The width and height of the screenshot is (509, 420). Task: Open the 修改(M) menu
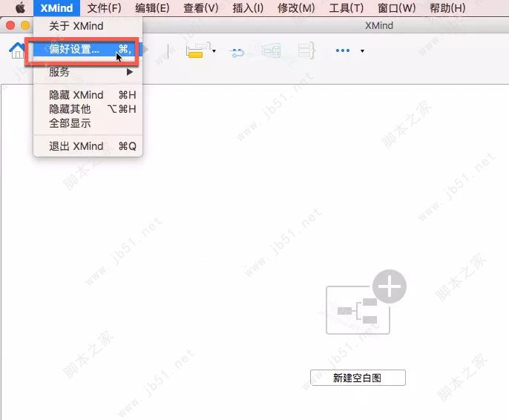(296, 7)
